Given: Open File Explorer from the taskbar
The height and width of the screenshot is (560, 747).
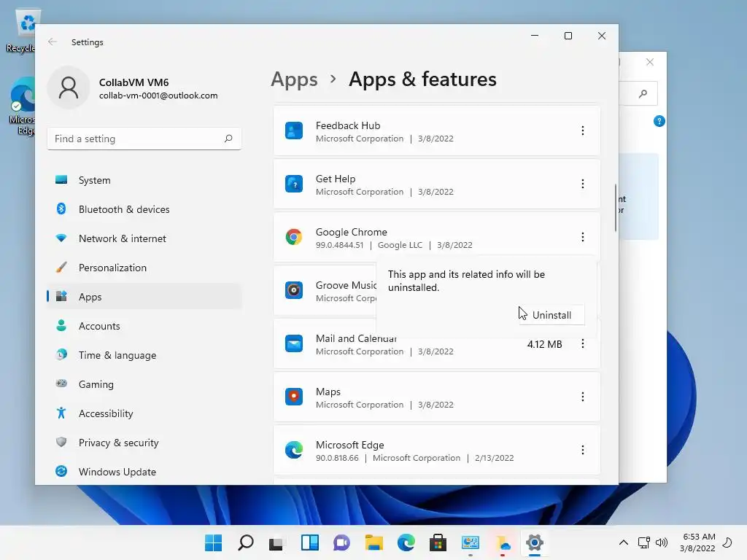Looking at the screenshot, I should tap(374, 542).
